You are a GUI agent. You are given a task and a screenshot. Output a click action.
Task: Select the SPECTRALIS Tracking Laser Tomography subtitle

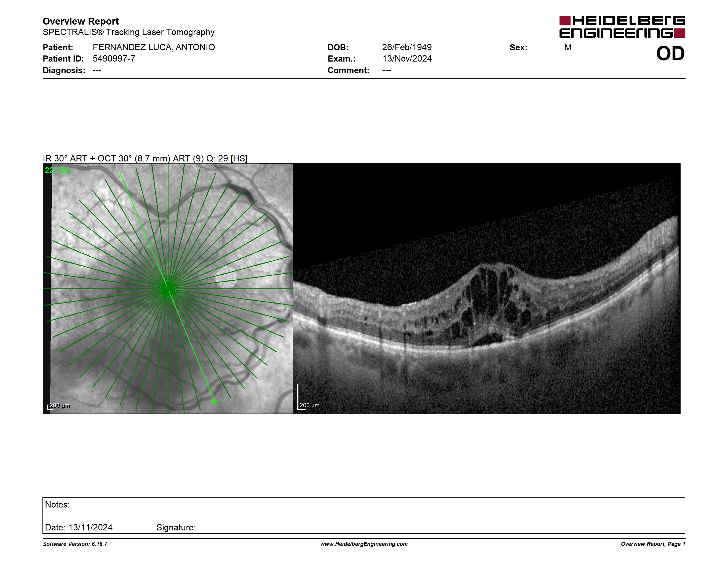[128, 32]
